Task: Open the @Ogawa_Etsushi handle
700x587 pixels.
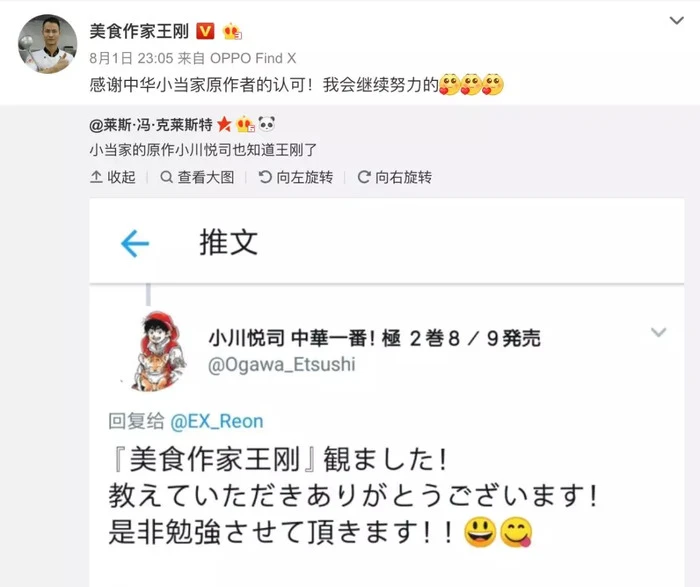Action: (x=282, y=365)
